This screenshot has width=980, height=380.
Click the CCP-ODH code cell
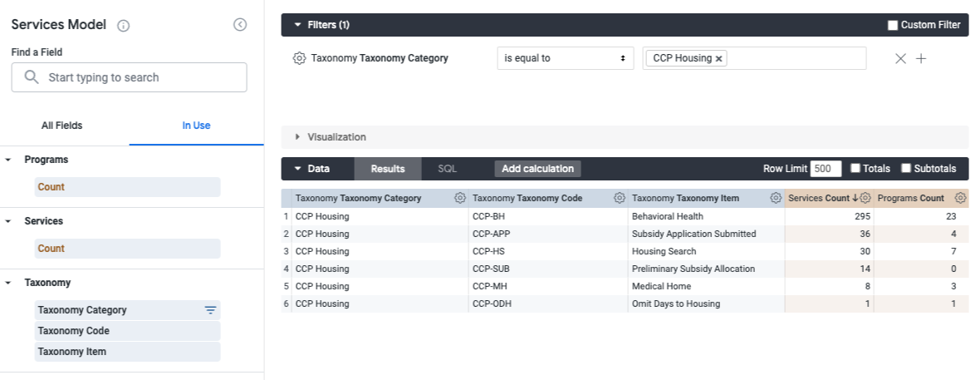pyautogui.click(x=548, y=304)
